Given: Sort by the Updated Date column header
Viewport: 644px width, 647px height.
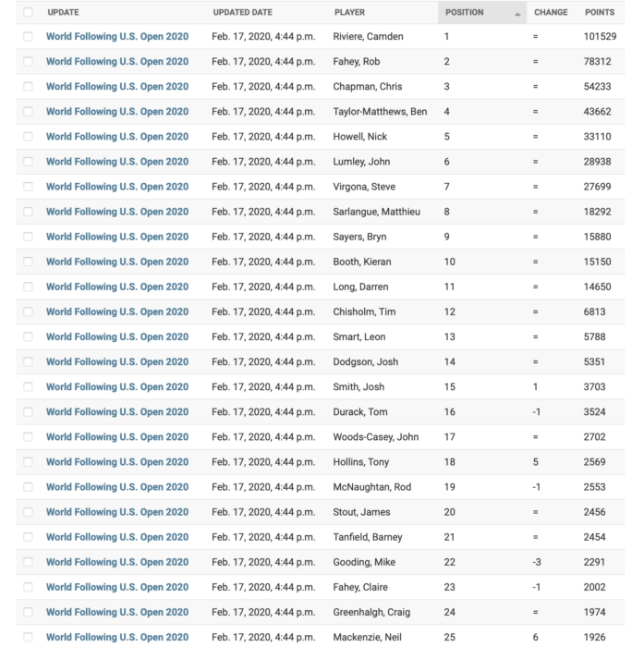Looking at the screenshot, I should (x=242, y=13).
